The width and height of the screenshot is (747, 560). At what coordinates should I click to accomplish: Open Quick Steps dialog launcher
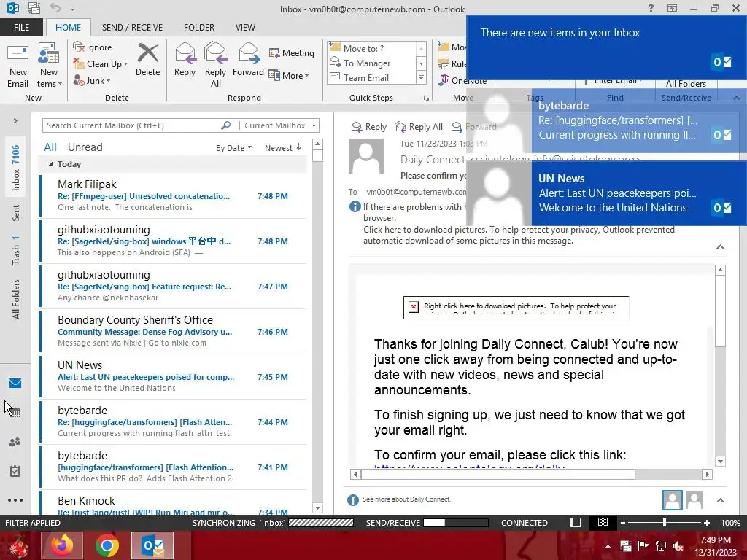click(x=426, y=98)
